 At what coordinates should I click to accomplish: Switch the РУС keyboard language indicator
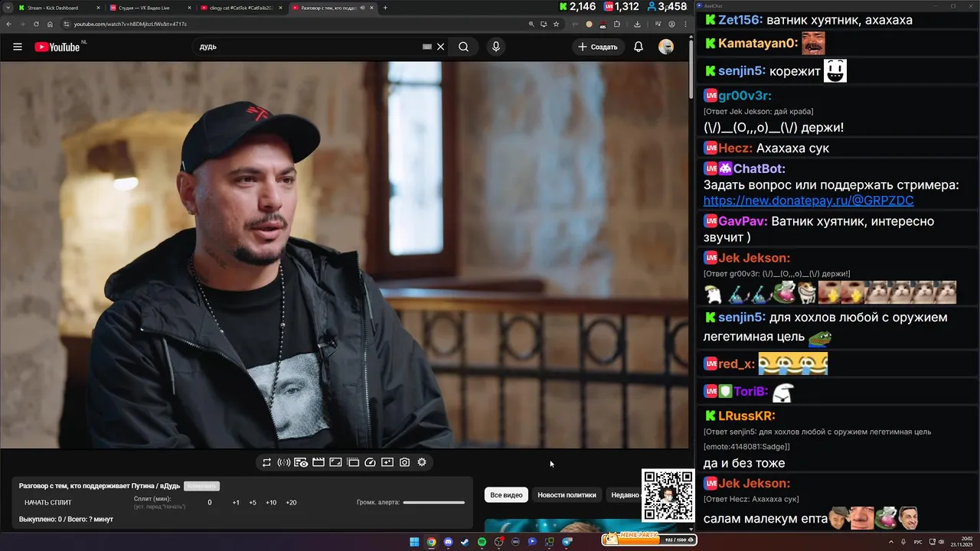pos(918,542)
